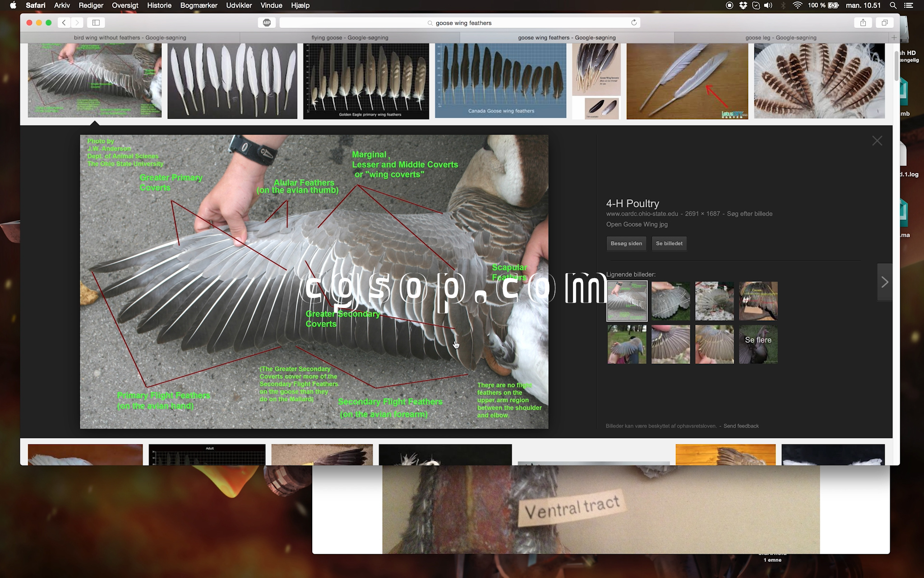
Task: Click the Send feedback link
Action: pos(741,426)
